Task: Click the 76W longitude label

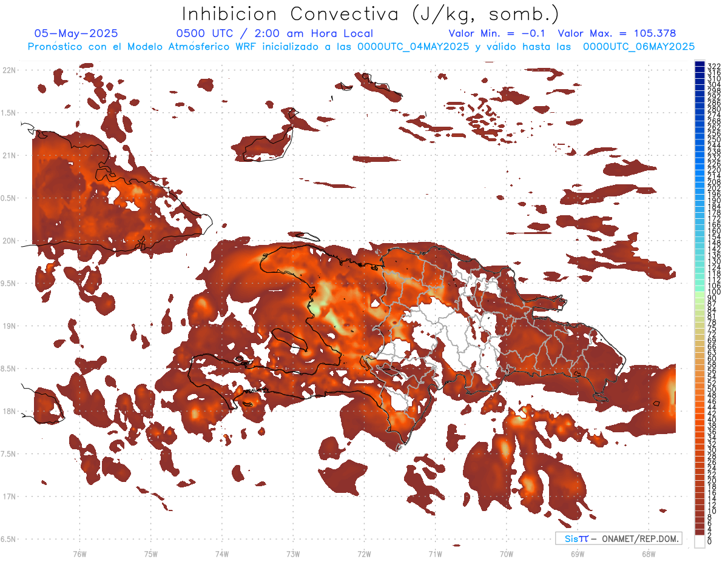Action: point(79,554)
